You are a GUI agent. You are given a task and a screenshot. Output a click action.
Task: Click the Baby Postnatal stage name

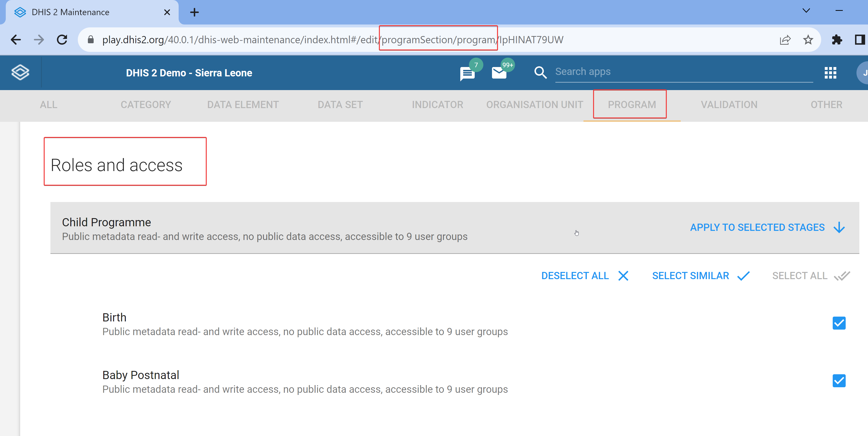pos(140,375)
